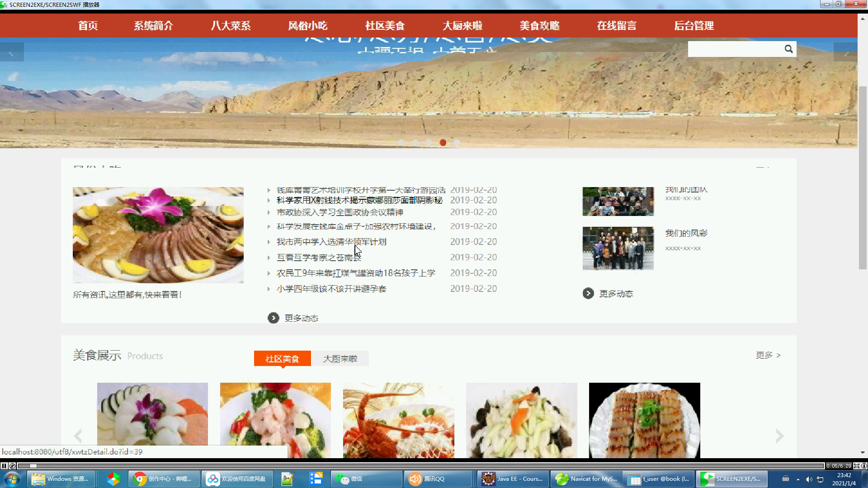868x488 pixels.
Task: Switch to Java EE IDE window
Action: point(513,479)
